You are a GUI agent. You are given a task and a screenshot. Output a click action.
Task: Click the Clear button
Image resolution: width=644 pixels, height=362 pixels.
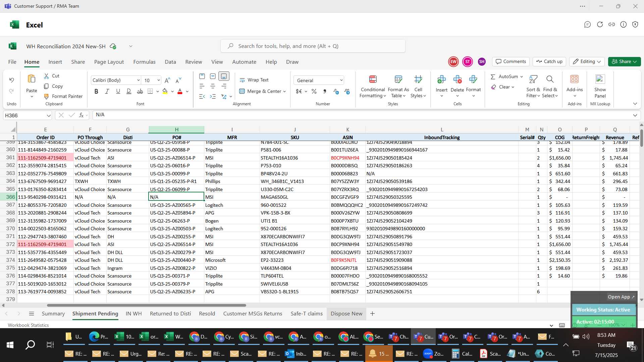pyautogui.click(x=502, y=87)
